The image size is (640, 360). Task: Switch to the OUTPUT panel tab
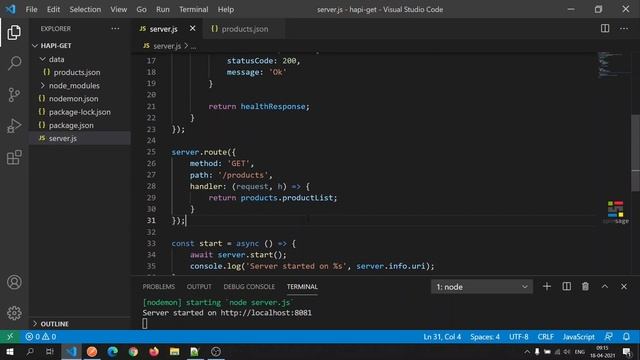pyautogui.click(x=199, y=287)
